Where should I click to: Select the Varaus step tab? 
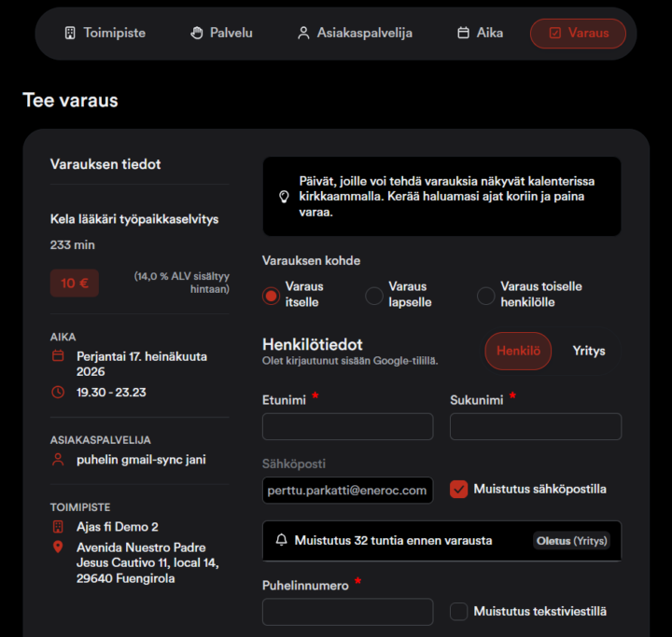[x=578, y=34]
